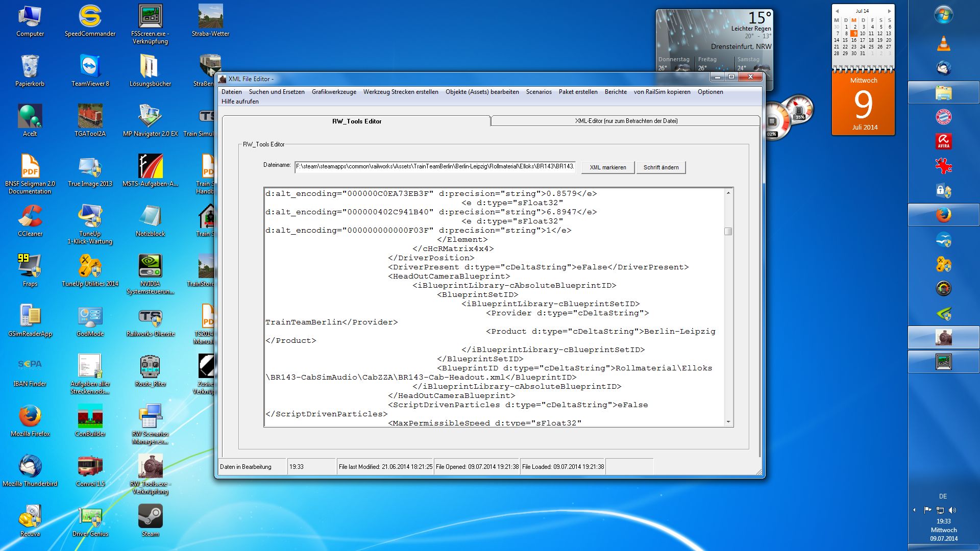
Task: Click the XML markieren button
Action: click(607, 167)
